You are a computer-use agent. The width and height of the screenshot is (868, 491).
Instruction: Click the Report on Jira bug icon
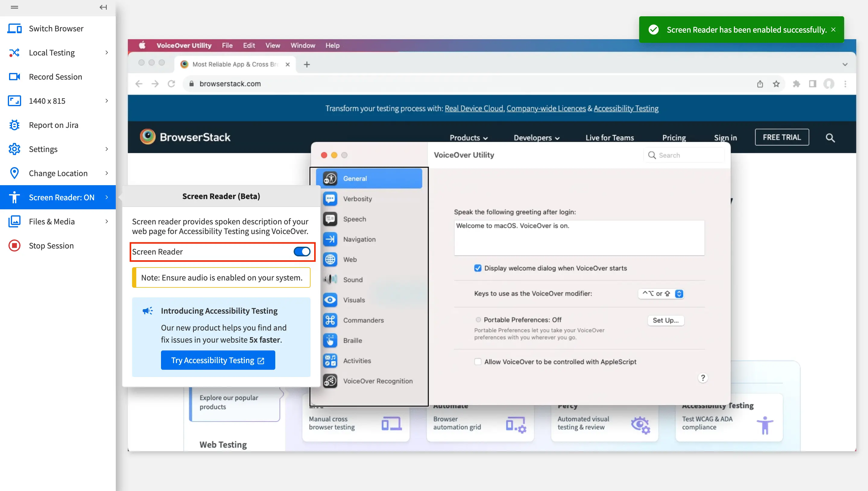(x=14, y=125)
